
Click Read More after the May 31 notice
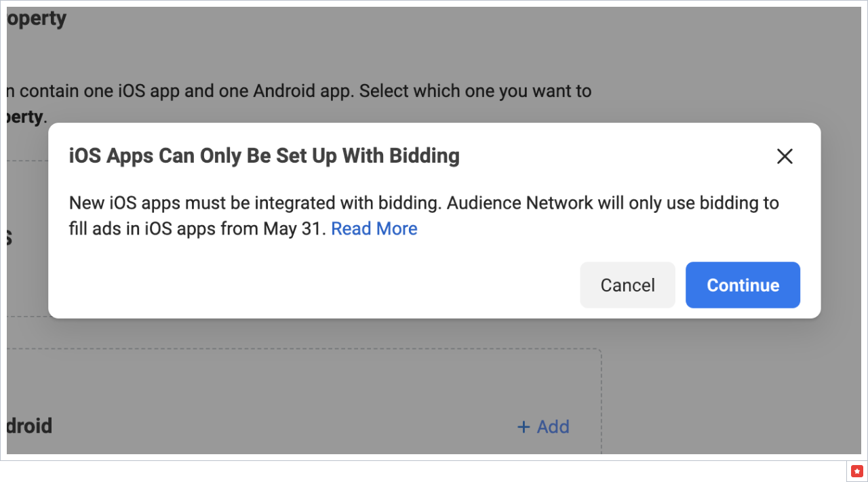pos(374,228)
